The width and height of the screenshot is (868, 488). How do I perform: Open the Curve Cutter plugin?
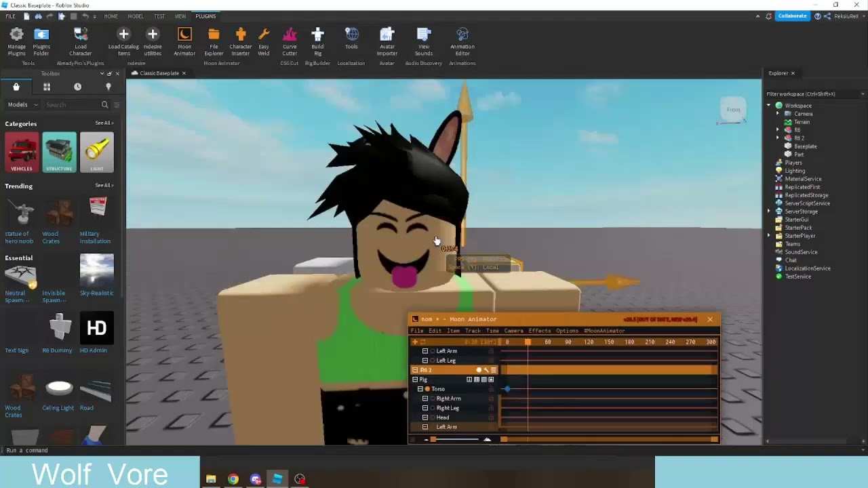point(290,41)
